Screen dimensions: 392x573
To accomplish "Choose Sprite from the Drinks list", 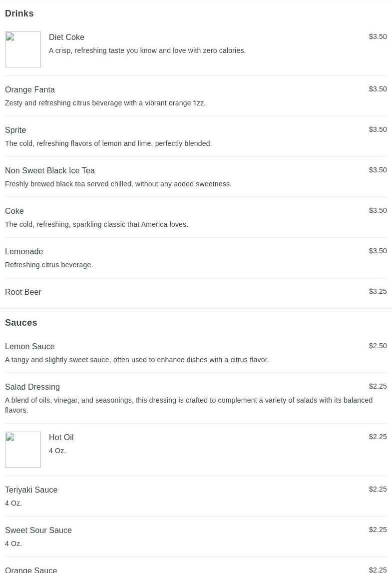I will point(15,130).
